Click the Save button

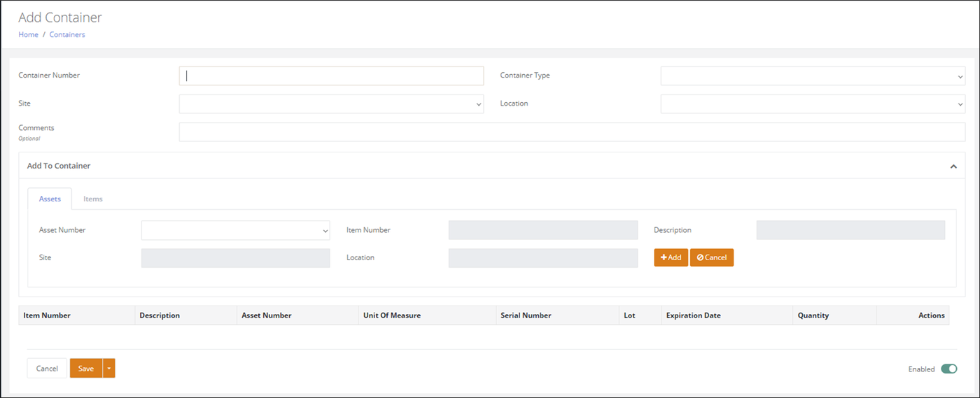point(86,369)
